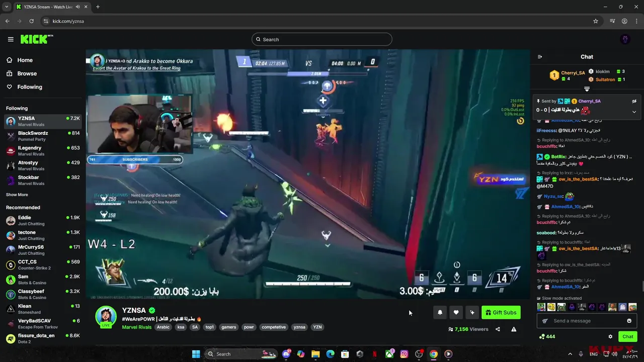Viewport: 644px width, 362px height.
Task: Expand the chat leaderboard handle
Action: 587,89
